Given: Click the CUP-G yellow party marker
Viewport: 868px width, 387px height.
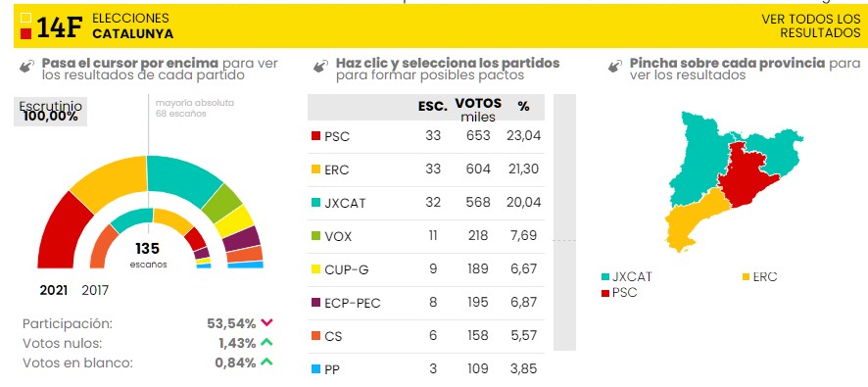Looking at the screenshot, I should coord(316,269).
